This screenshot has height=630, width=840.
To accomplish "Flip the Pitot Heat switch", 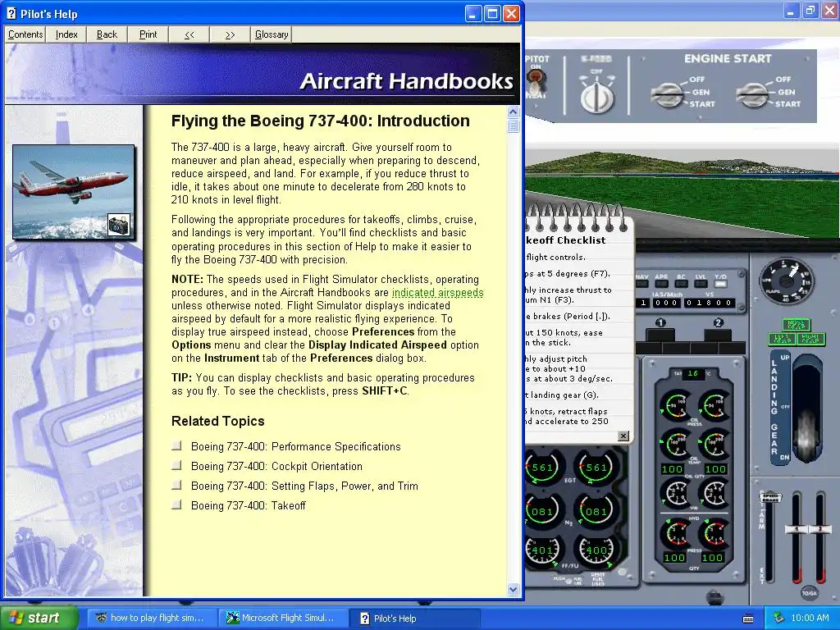I will [x=534, y=82].
